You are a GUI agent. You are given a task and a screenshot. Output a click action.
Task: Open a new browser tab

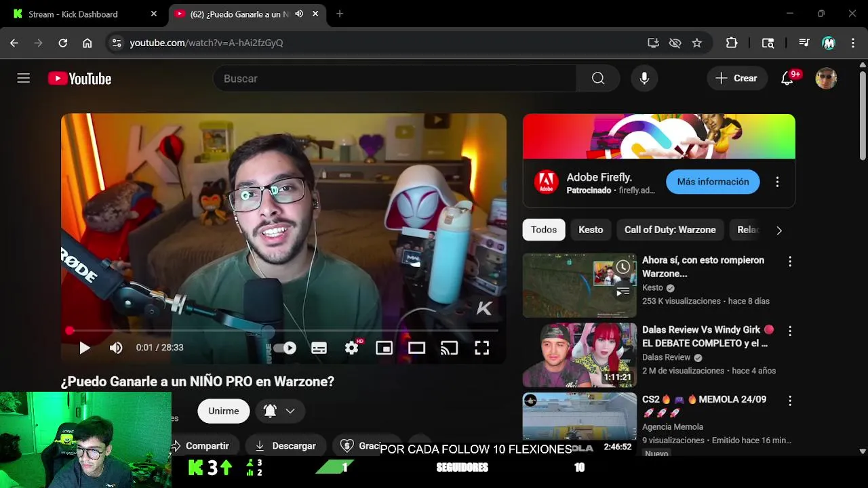click(340, 14)
